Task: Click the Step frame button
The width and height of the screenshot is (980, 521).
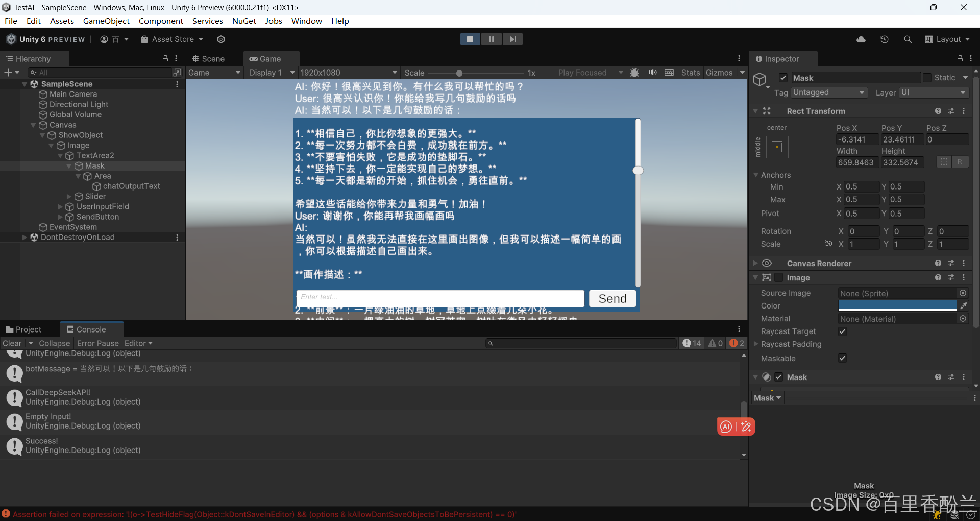Action: pyautogui.click(x=512, y=39)
